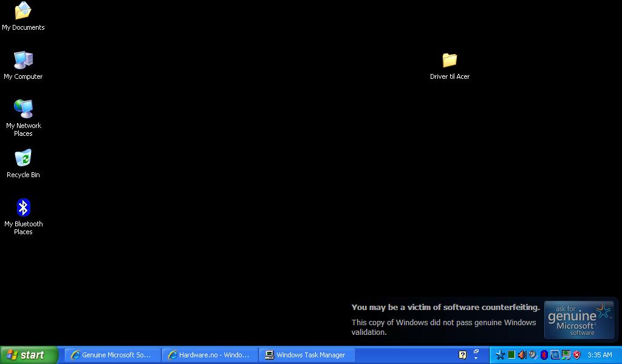Bring up Windows Task Manager from taskbar
Screen dimensions: 622x364
(x=307, y=355)
